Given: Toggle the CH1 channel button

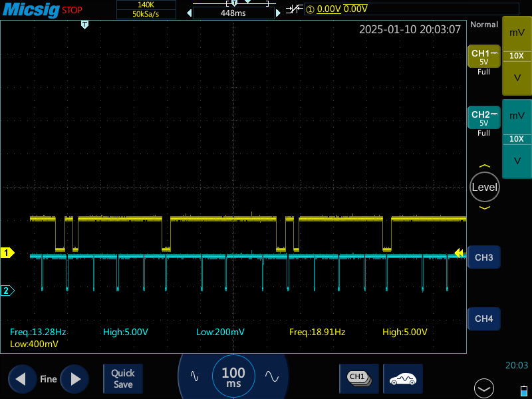Looking at the screenshot, I should point(484,57).
